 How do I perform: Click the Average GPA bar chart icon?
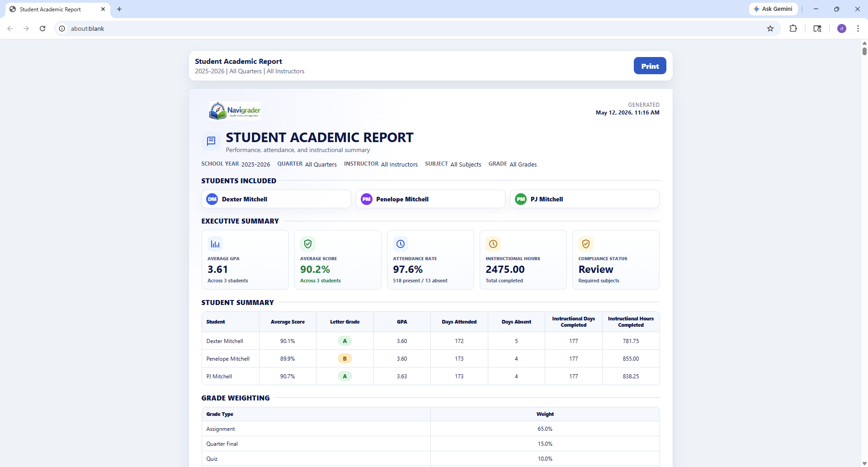[215, 244]
